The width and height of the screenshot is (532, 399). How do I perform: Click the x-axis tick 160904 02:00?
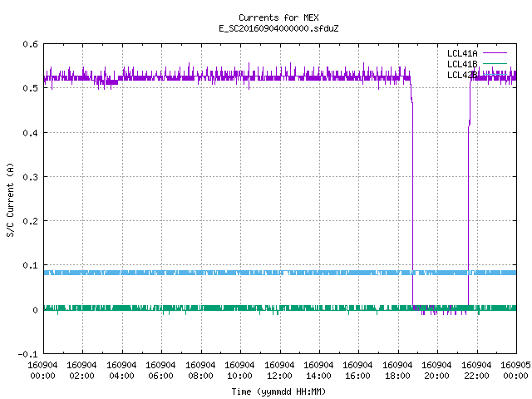81,370
